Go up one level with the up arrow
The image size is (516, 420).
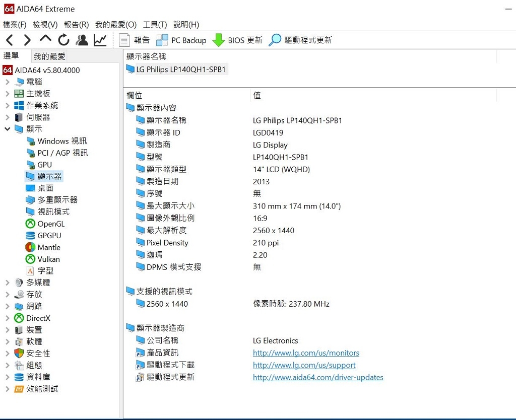tap(45, 39)
